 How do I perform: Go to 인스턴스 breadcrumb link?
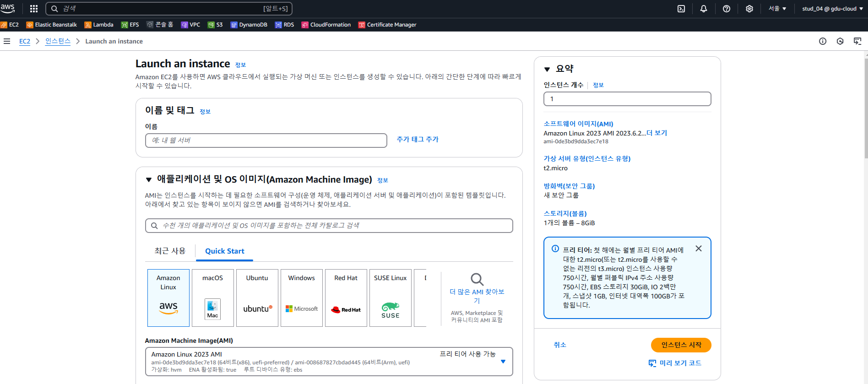[58, 41]
